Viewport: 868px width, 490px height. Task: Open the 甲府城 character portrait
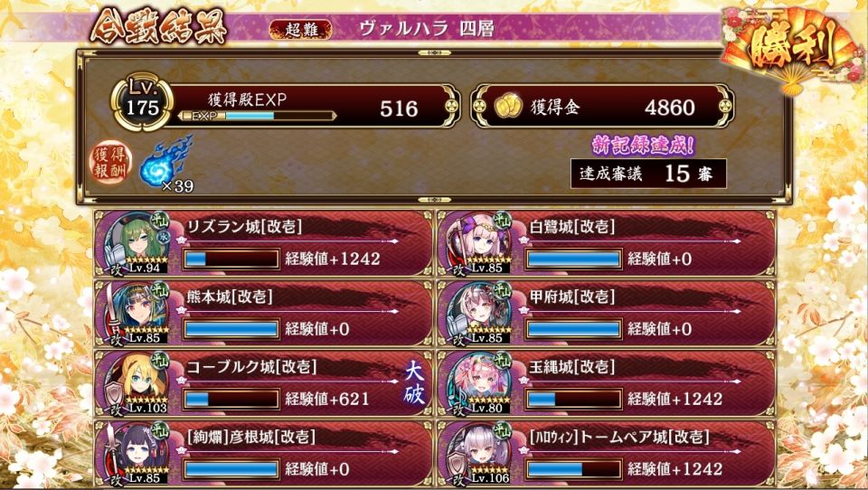pos(479,312)
